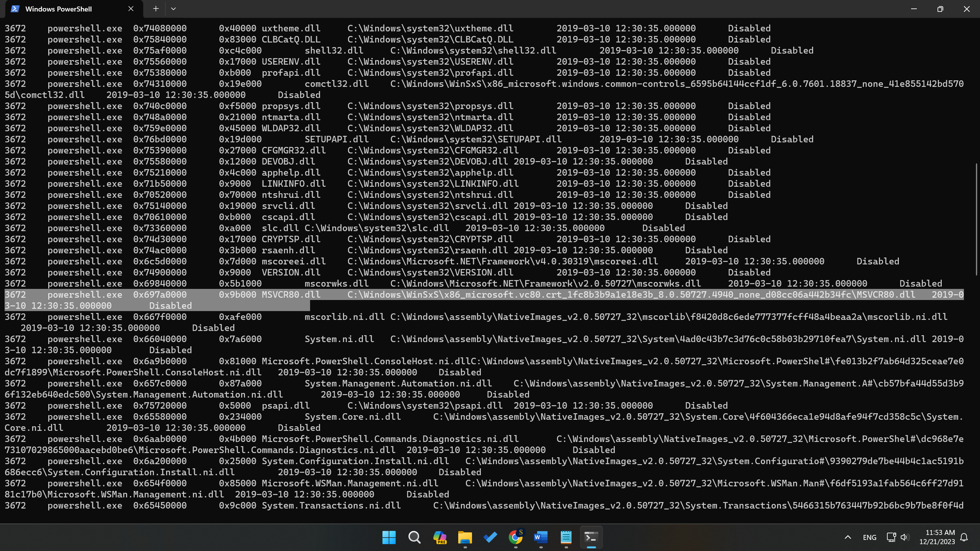This screenshot has width=980, height=551.
Task: Click the base address 0x74310000
Action: pos(160,84)
